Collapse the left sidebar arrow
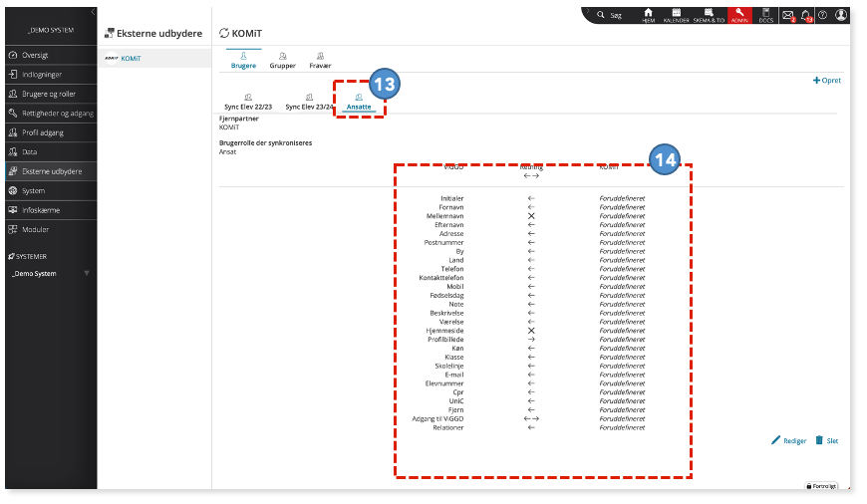 (x=93, y=12)
